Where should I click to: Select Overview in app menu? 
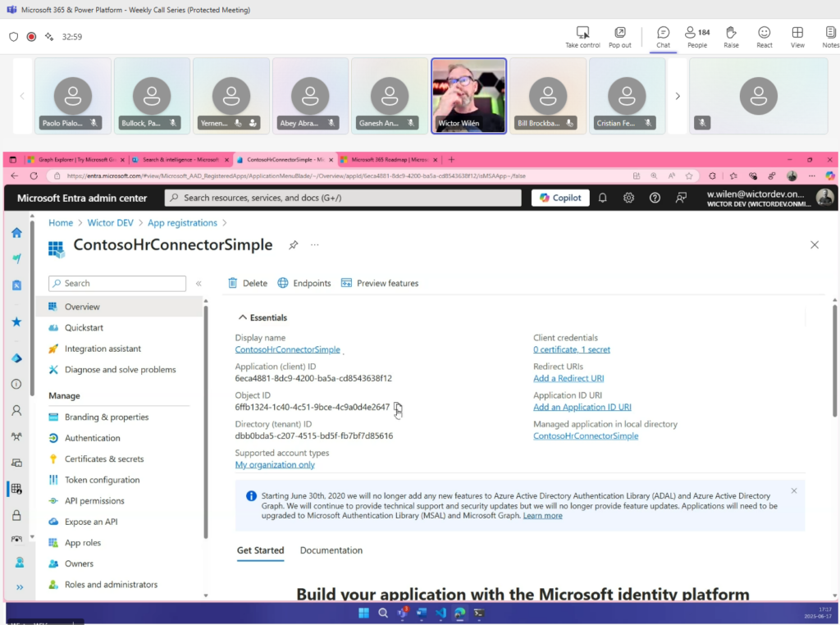[x=120, y=307]
